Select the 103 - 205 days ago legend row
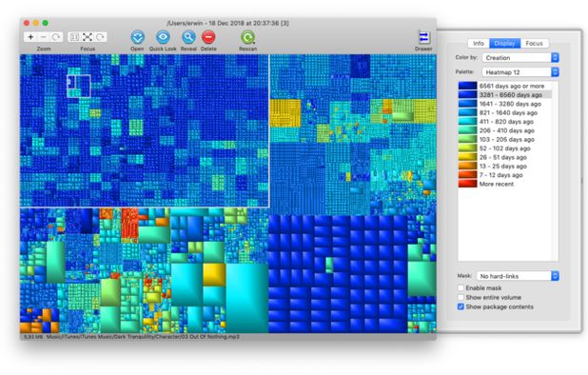 (x=505, y=140)
